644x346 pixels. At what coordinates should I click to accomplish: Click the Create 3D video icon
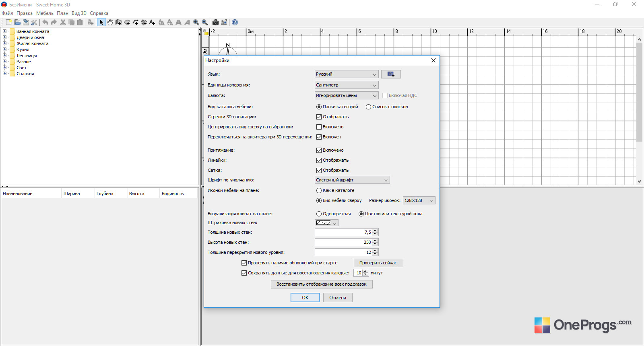click(x=224, y=23)
